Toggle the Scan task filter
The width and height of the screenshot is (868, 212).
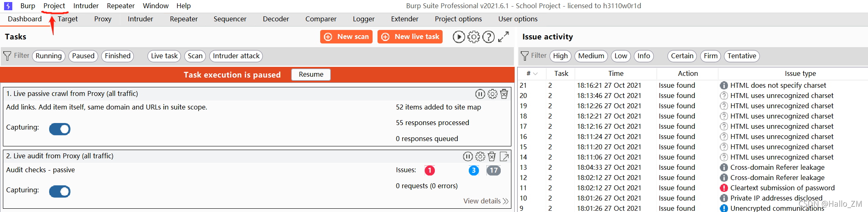click(x=195, y=56)
